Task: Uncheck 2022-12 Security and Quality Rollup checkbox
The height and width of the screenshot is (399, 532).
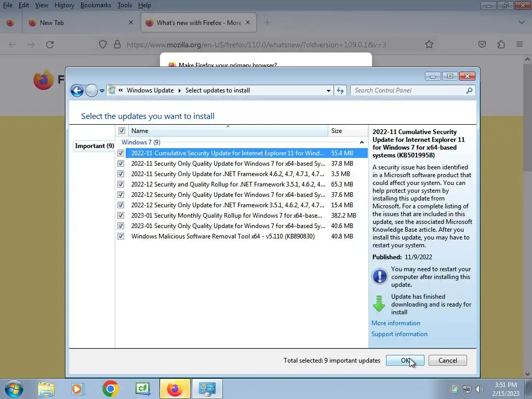Action: (x=121, y=184)
